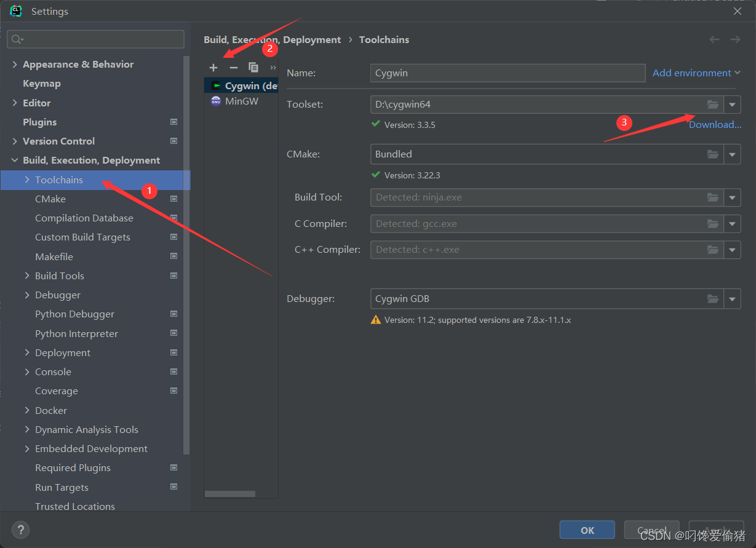The image size is (756, 548).
Task: Open C Compiler dropdown arrow
Action: [732, 224]
